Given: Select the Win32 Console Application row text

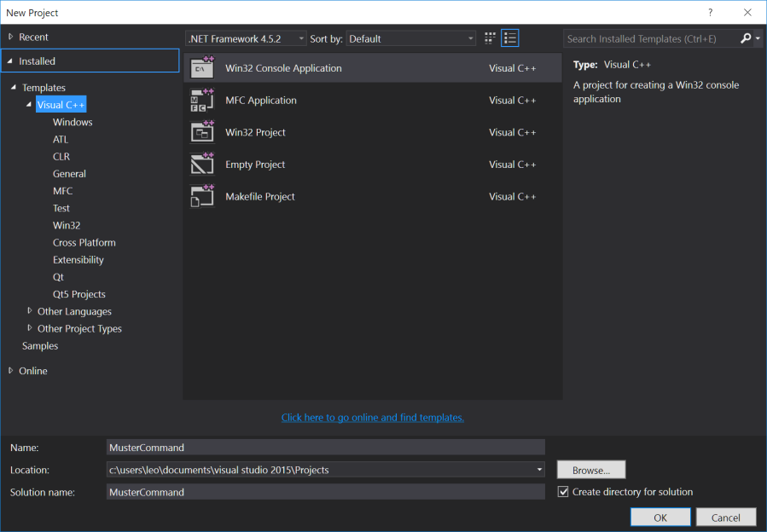Looking at the screenshot, I should coord(284,68).
